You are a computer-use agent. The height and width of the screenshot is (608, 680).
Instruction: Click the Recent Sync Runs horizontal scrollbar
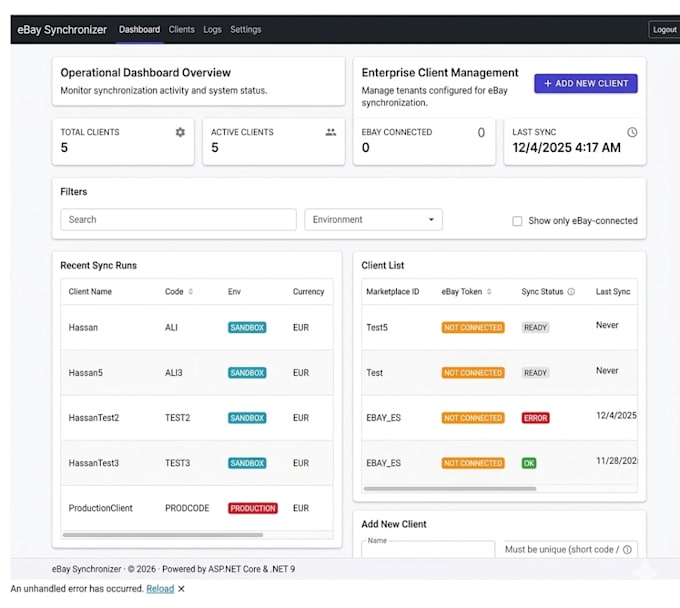tap(163, 535)
